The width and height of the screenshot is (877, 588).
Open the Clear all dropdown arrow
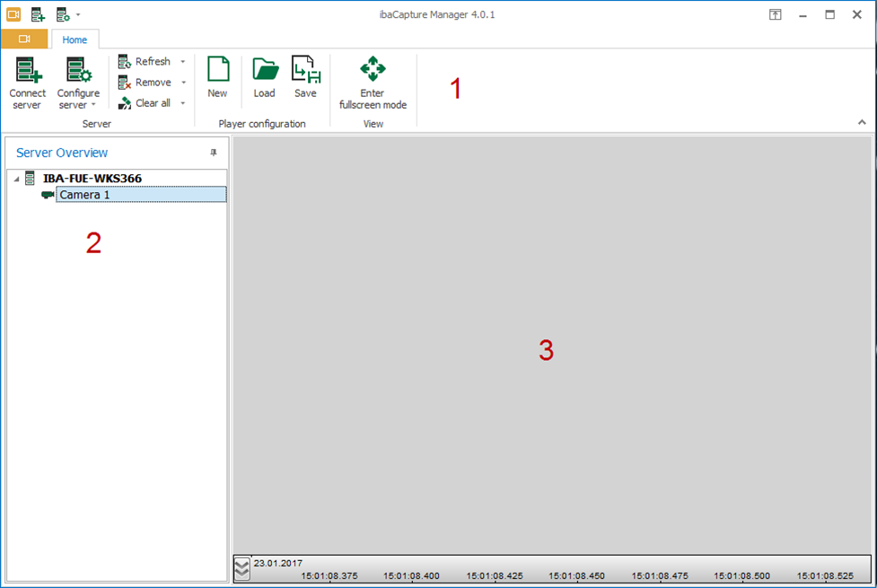[183, 103]
